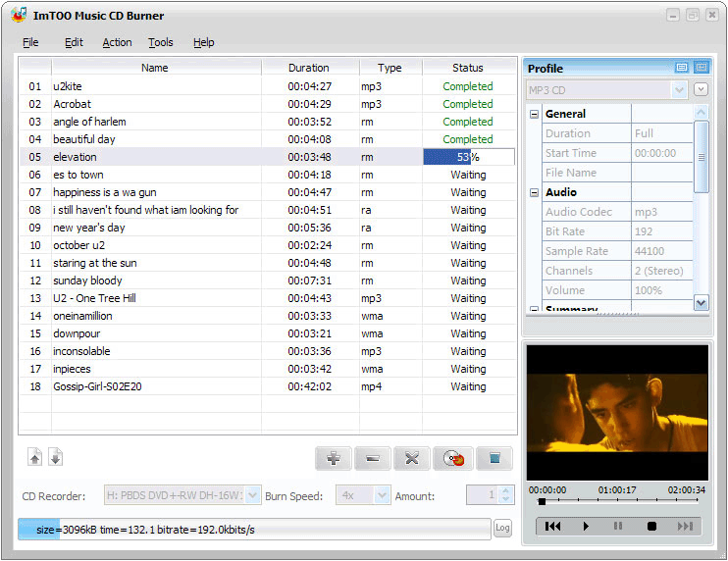This screenshot has height=561, width=728.
Task: Stop the preview playback
Action: click(651, 527)
